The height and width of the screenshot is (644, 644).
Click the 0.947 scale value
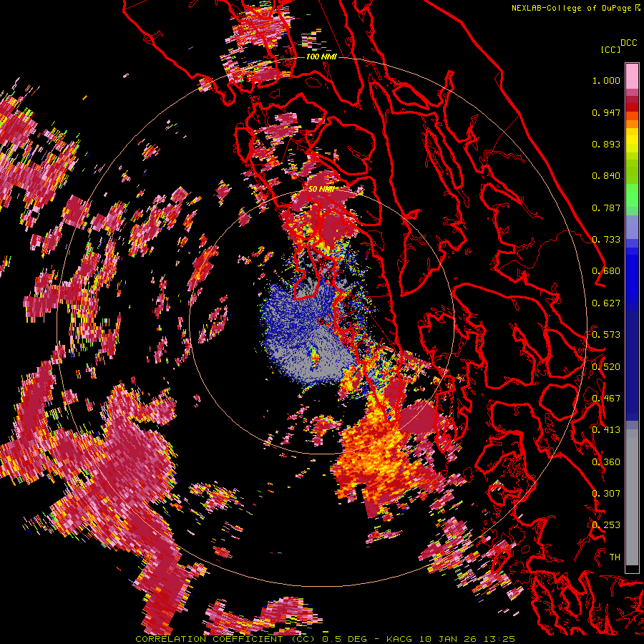[606, 112]
